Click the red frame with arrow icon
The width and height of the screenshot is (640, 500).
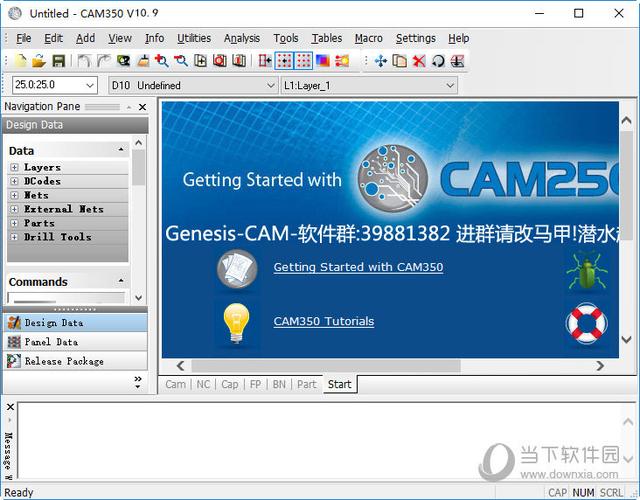click(264, 61)
